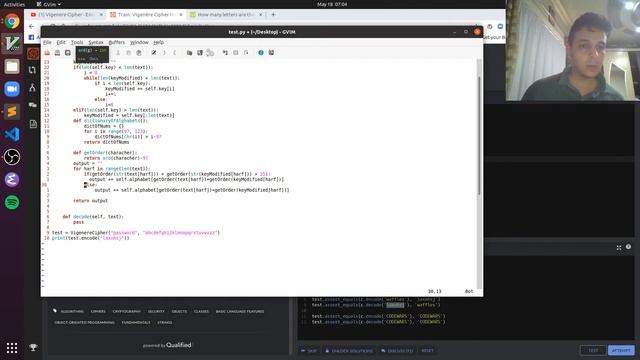
Task: Click the RESET button in Codewars
Action: tap(427, 351)
